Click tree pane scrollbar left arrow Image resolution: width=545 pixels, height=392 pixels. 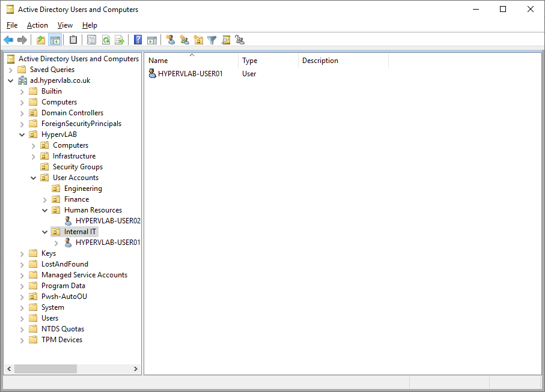coord(10,369)
